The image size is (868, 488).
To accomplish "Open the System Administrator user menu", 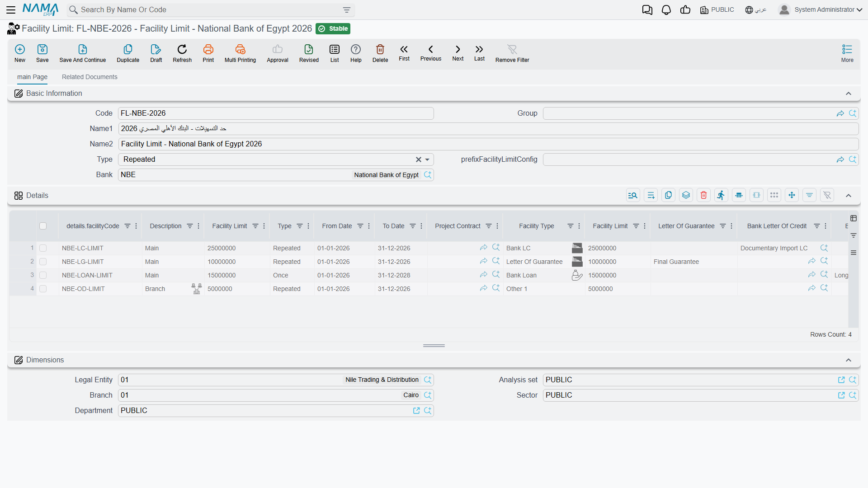I will pyautogui.click(x=821, y=10).
